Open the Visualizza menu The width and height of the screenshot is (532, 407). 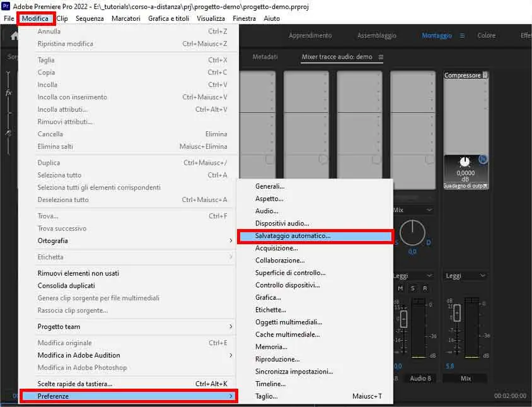(x=211, y=18)
